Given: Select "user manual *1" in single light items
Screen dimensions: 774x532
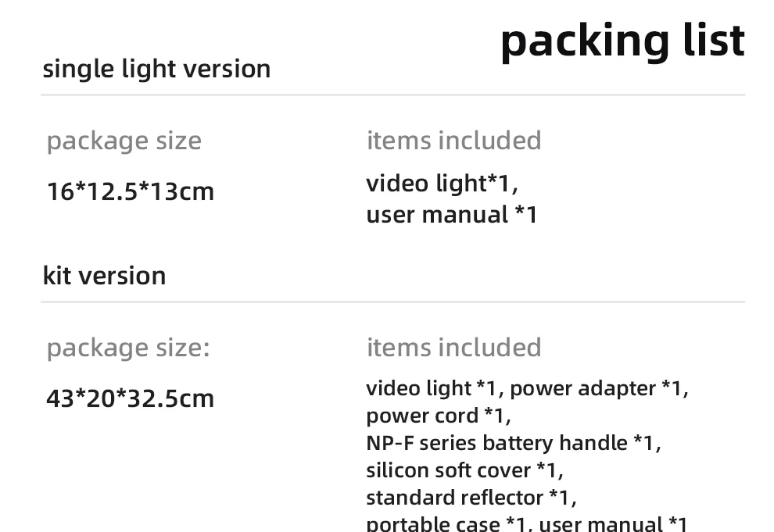Looking at the screenshot, I should point(451,214).
